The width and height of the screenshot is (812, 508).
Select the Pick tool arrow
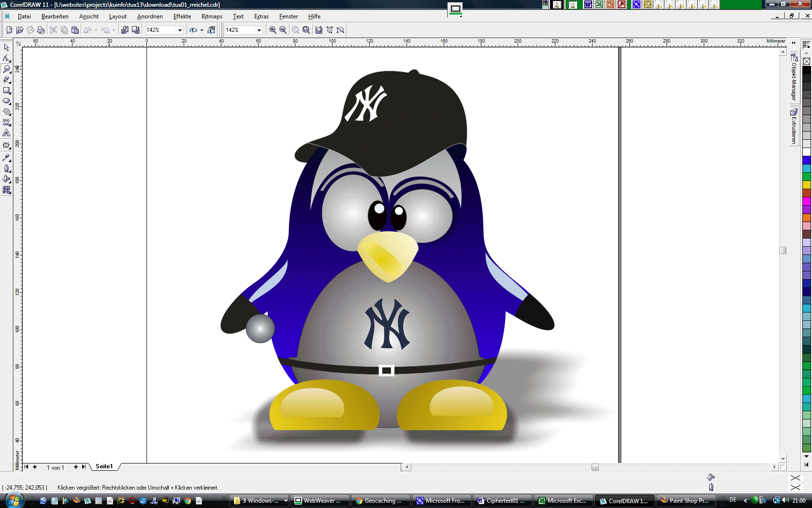[6, 47]
